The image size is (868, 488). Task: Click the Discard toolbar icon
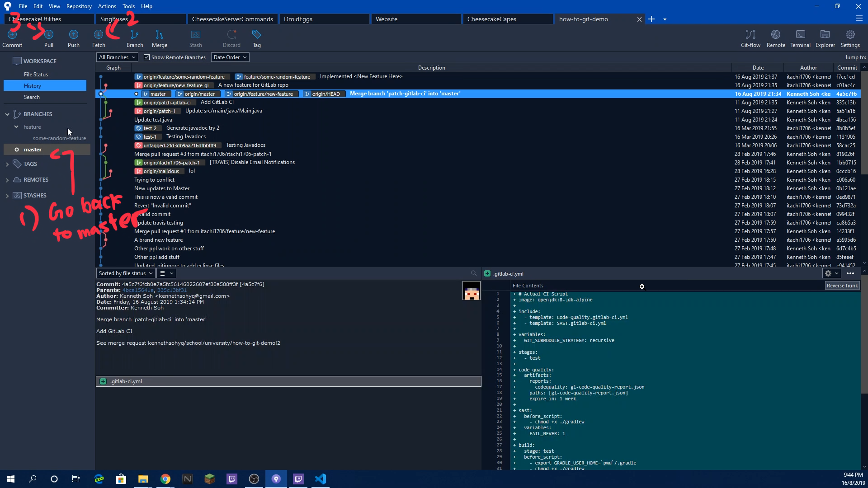[x=231, y=38]
